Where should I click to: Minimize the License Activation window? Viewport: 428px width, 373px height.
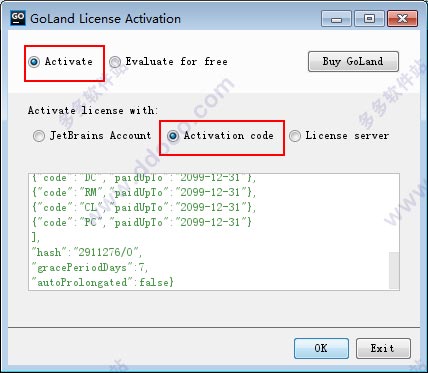(x=336, y=19)
